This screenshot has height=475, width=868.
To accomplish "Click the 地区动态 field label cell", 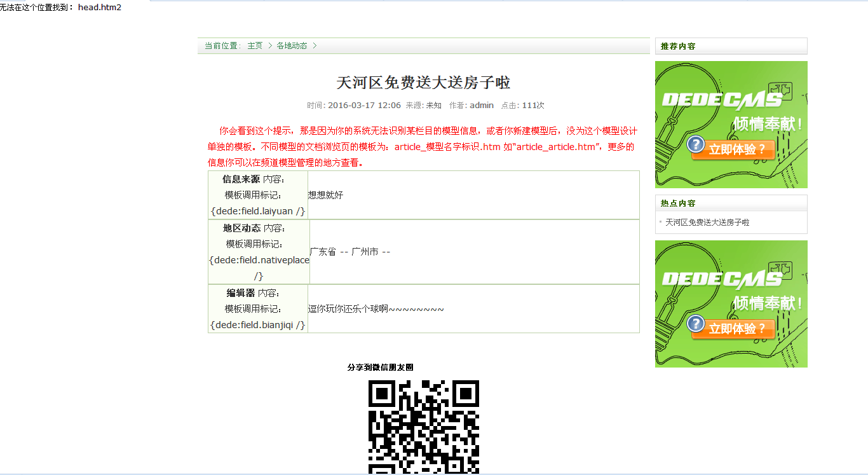I will (x=259, y=252).
